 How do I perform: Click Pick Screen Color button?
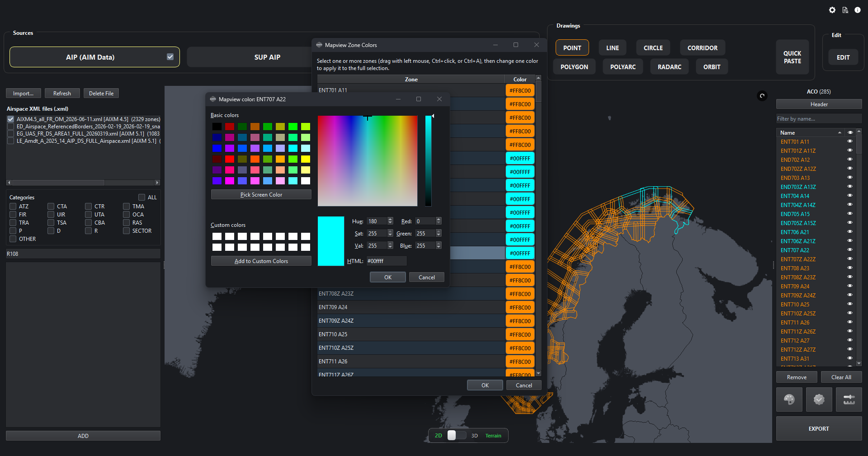click(x=261, y=195)
